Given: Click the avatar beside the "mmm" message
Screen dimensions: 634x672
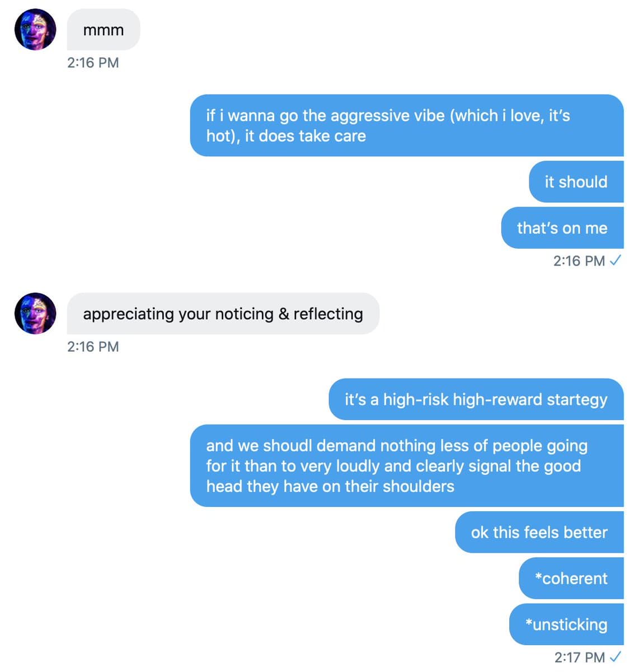Looking at the screenshot, I should pos(35,30).
